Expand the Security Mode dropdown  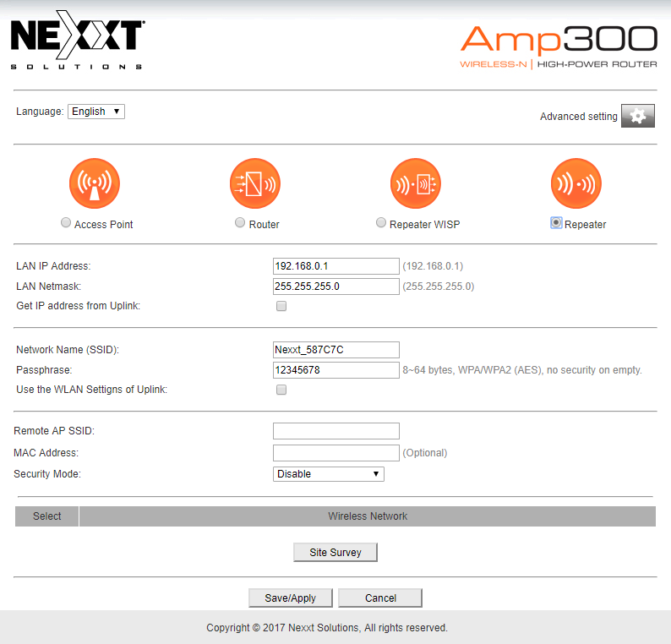point(329,474)
